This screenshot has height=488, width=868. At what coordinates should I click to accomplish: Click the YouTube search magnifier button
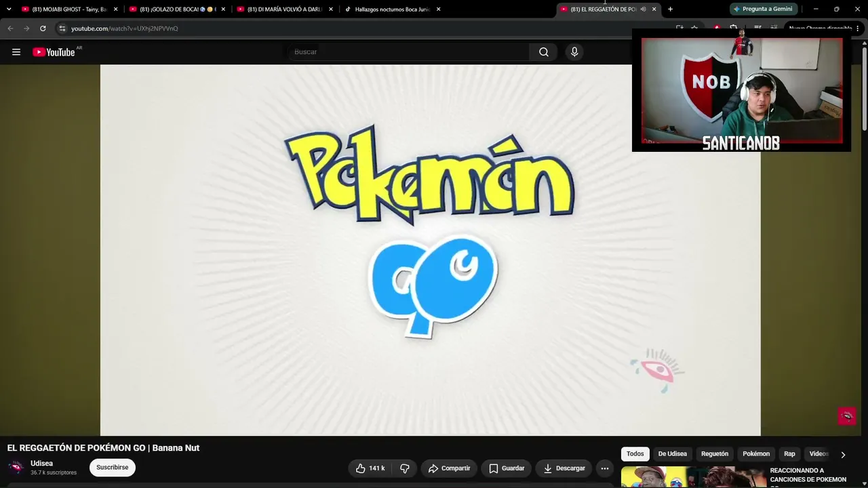pyautogui.click(x=544, y=52)
